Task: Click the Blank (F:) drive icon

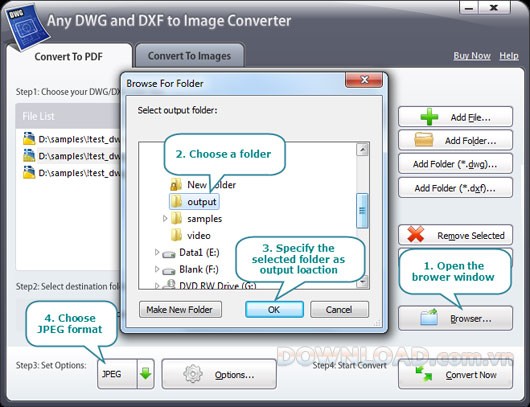Action: click(169, 270)
